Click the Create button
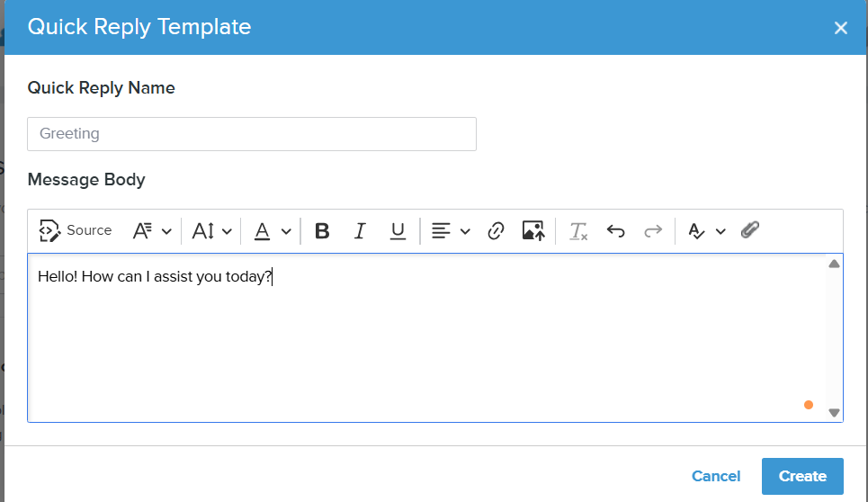 click(802, 476)
